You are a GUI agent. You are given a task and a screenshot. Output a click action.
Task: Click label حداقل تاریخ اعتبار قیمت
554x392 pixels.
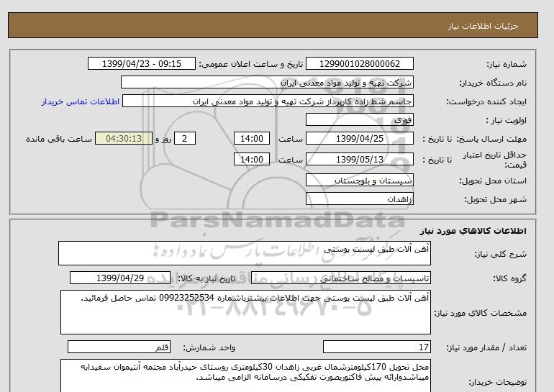pos(495,160)
